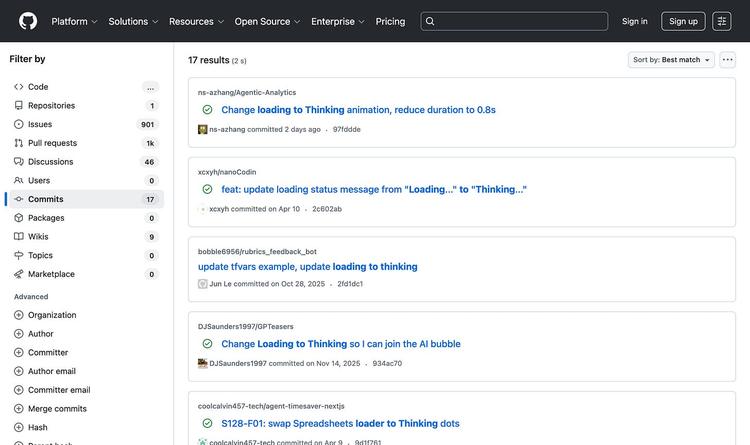Open commit hash 2fd1dc1

(x=350, y=284)
